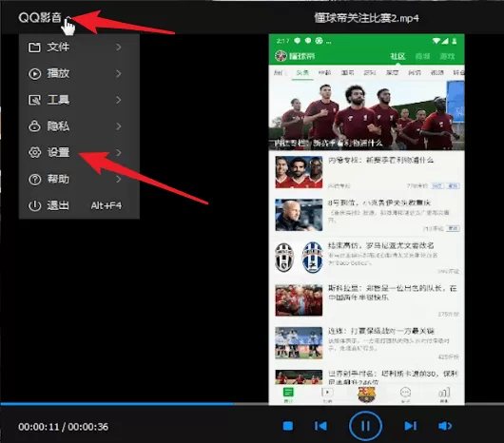Image resolution: width=504 pixels, height=443 pixels.
Task: Mute audio with the speaker icon
Action: pos(445,426)
